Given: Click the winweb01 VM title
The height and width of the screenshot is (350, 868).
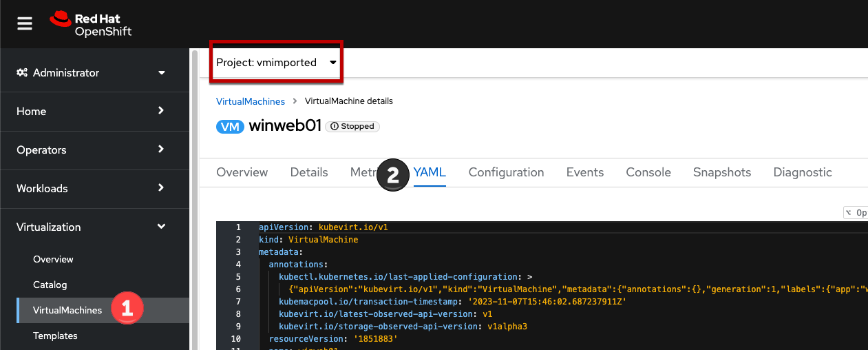Looking at the screenshot, I should [x=285, y=126].
